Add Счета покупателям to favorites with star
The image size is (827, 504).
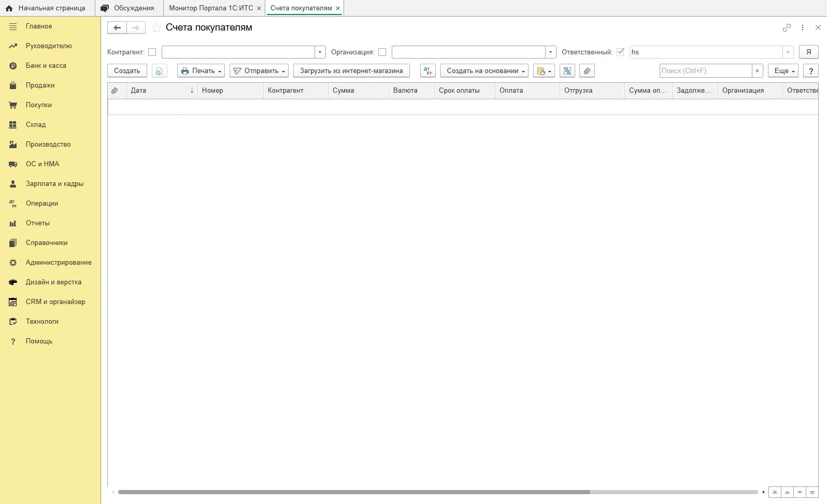(156, 28)
